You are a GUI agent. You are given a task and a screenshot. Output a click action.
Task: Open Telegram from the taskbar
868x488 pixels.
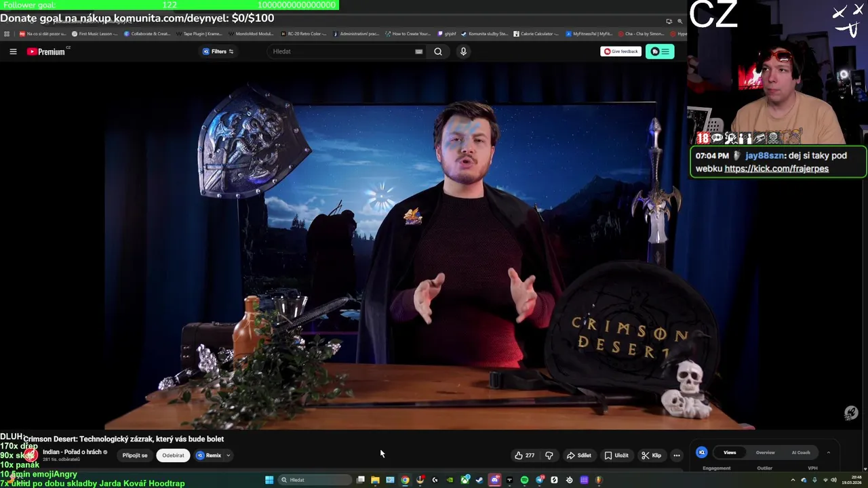click(x=540, y=480)
